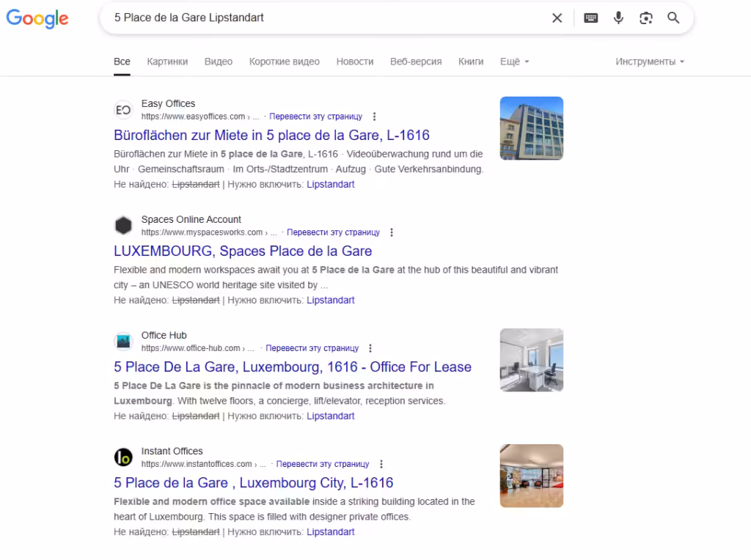Click the Instant Offices result thumbnail
This screenshot has width=751, height=560.
click(x=531, y=476)
